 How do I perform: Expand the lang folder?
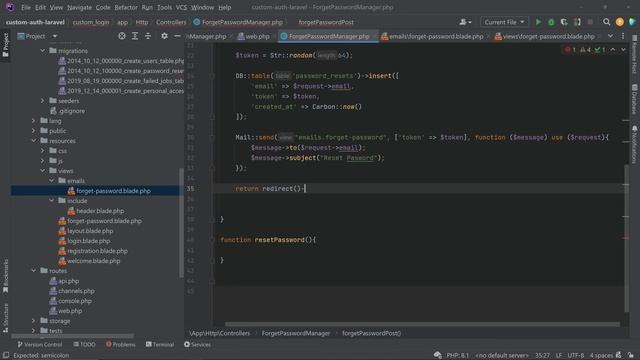point(33,120)
